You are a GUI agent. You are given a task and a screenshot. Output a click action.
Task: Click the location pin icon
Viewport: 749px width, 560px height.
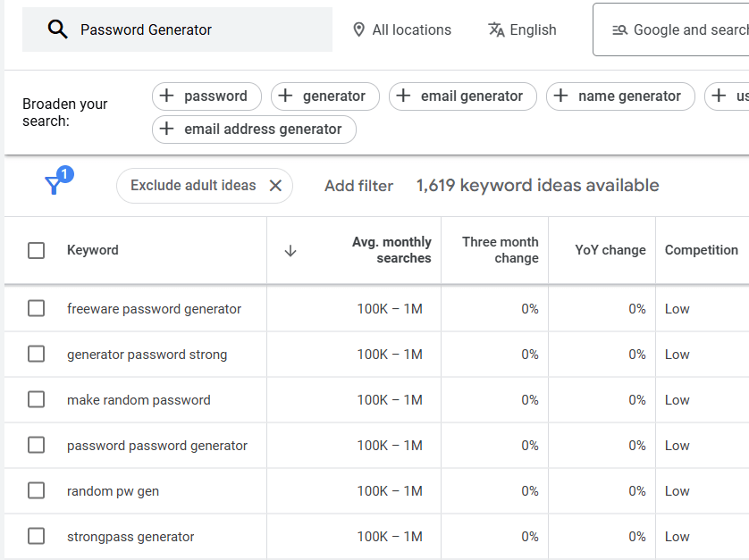click(x=358, y=29)
